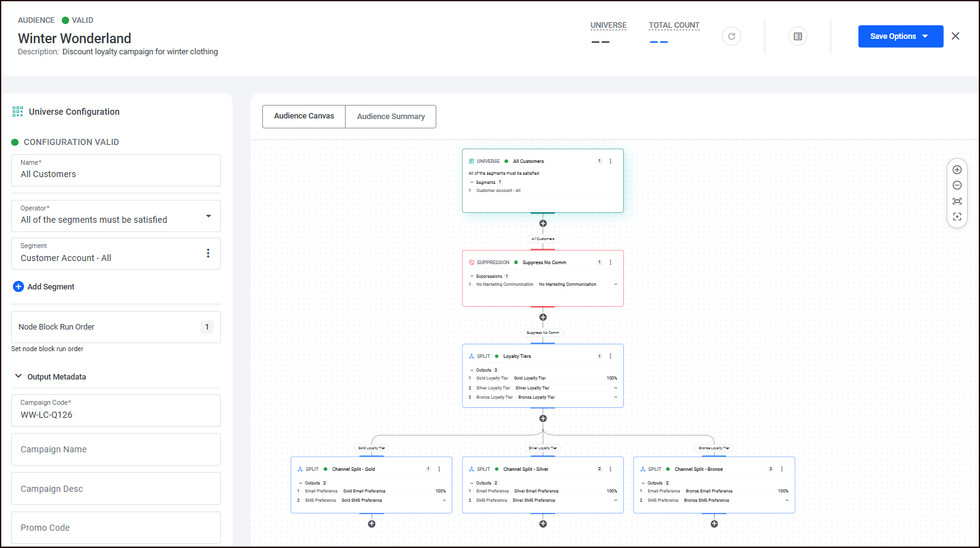This screenshot has height=548, width=980.
Task: Close the audience editor
Action: coord(955,36)
